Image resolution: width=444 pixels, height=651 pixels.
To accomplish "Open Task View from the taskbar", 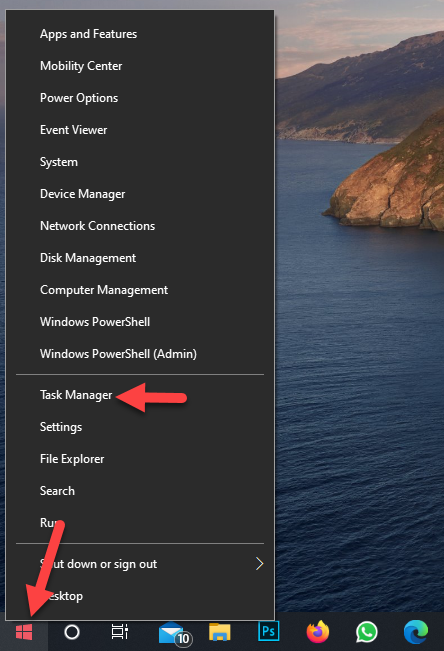I will [x=120, y=632].
